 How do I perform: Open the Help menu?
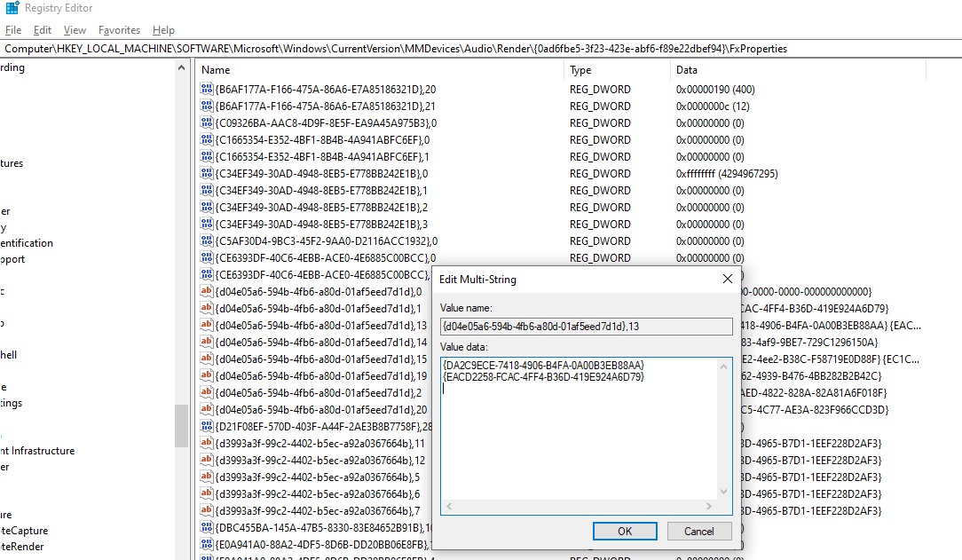pos(163,30)
